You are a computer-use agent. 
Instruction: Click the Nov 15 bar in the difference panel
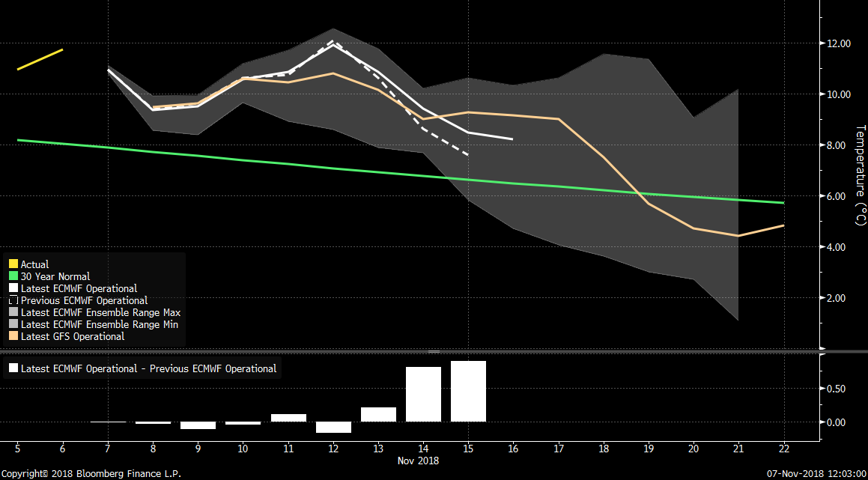click(468, 392)
